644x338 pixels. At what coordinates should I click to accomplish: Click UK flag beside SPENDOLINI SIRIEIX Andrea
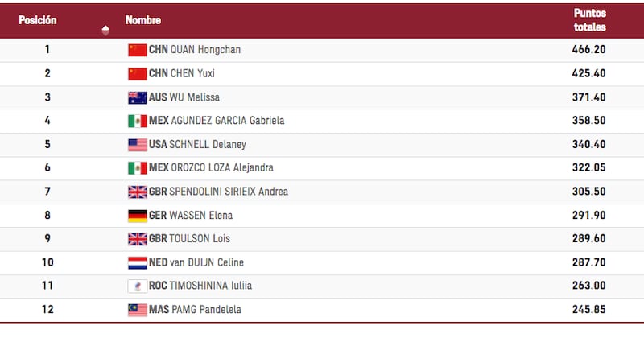[137, 192]
